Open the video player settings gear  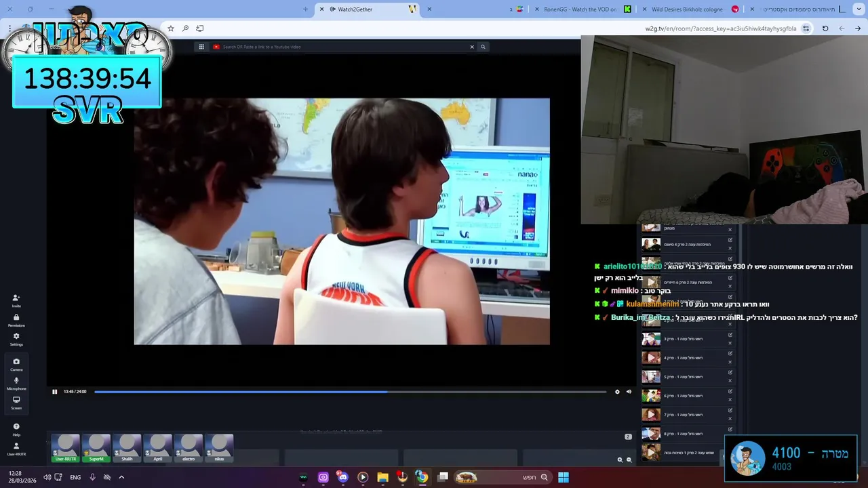pos(617,392)
